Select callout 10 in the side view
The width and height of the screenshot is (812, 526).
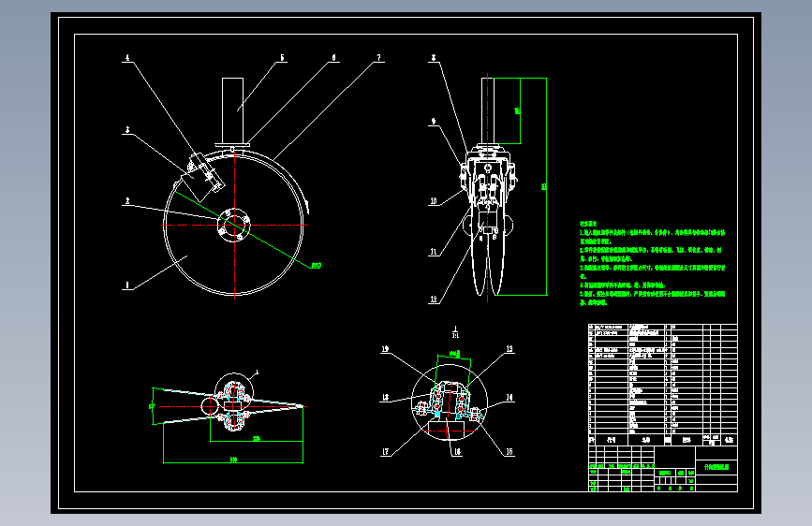point(434,201)
